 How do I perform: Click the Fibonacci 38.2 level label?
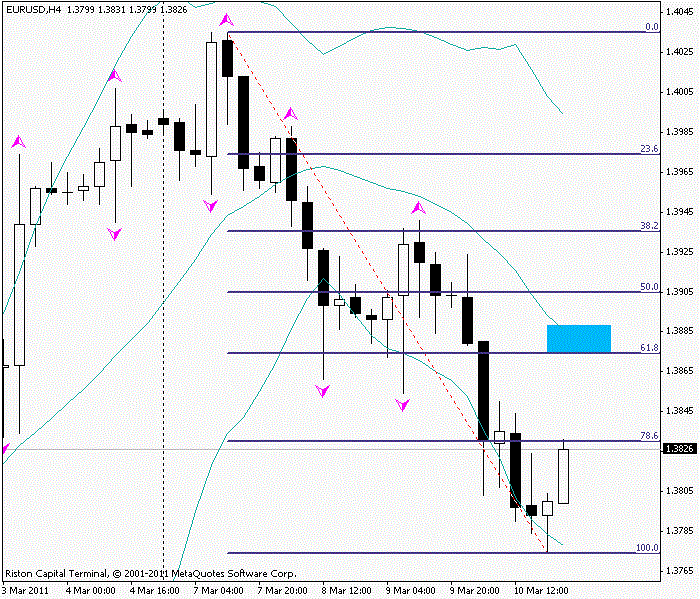[650, 226]
